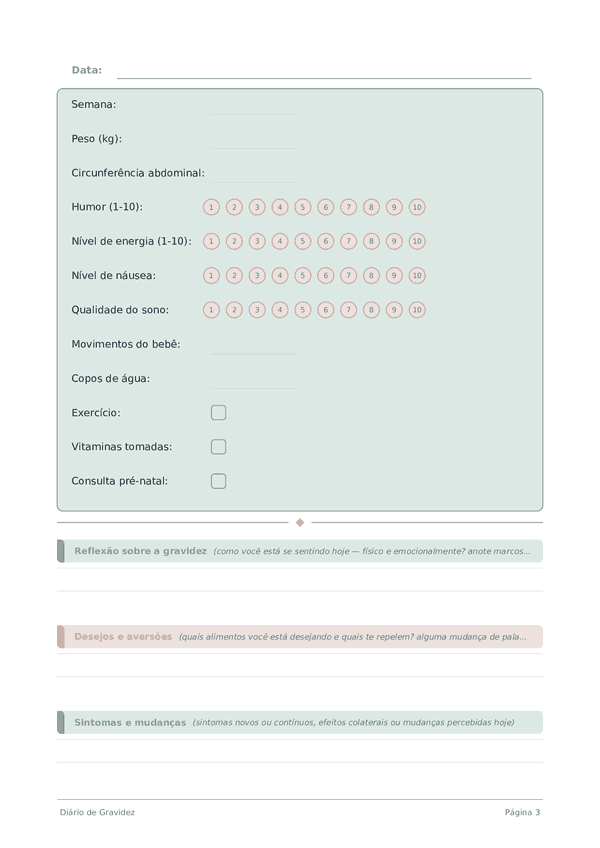Click the Copos de água field
The image size is (600, 848).
click(x=253, y=379)
